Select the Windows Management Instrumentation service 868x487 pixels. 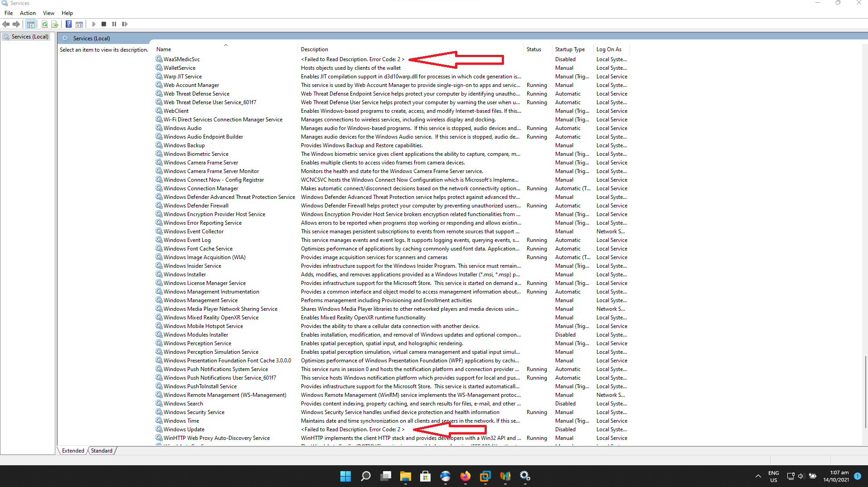pos(211,292)
